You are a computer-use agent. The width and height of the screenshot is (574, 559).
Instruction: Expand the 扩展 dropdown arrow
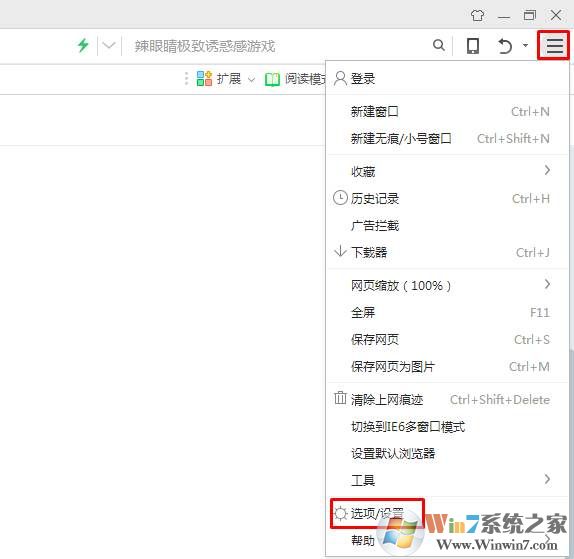pos(251,79)
